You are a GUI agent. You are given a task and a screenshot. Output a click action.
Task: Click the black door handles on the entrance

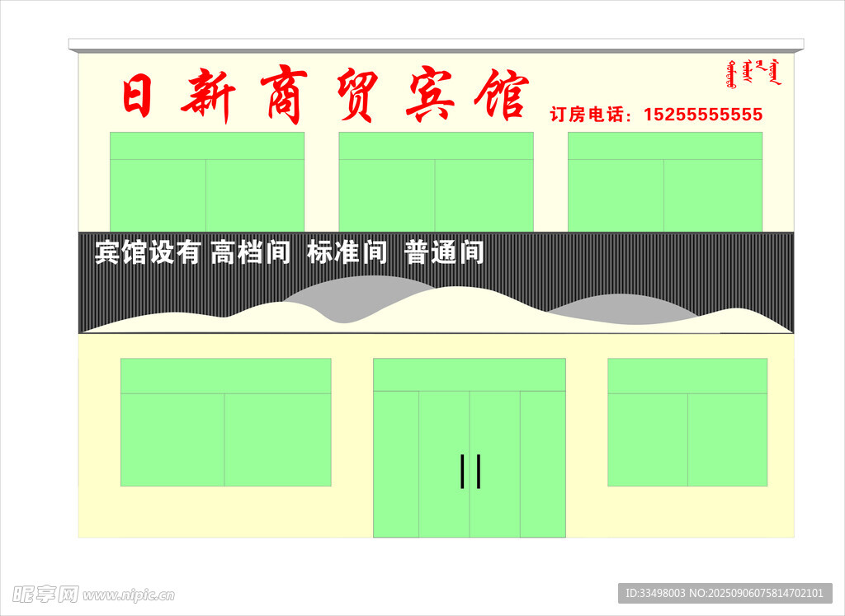(470, 471)
